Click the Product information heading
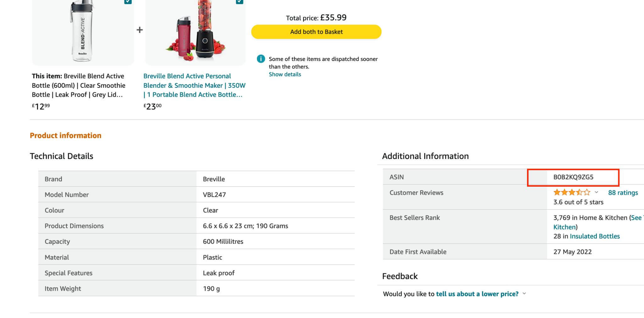The width and height of the screenshot is (644, 318). tap(65, 135)
